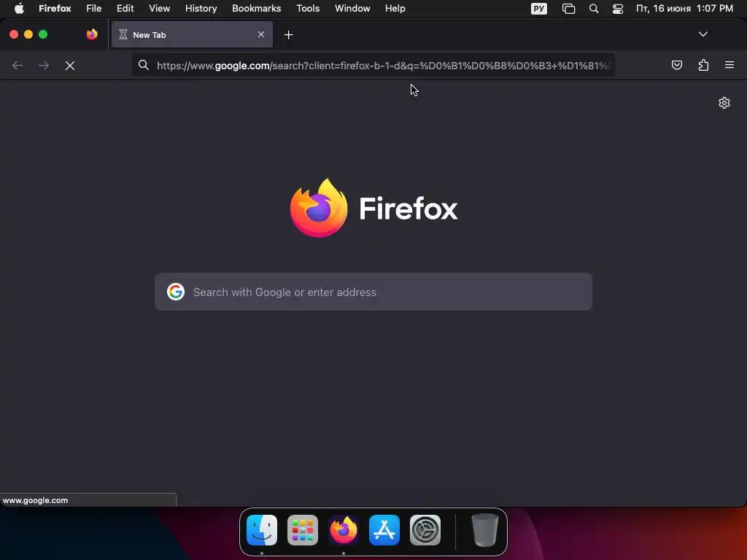The height and width of the screenshot is (560, 747).
Task: Close the New Tab tab
Action: coord(261,34)
